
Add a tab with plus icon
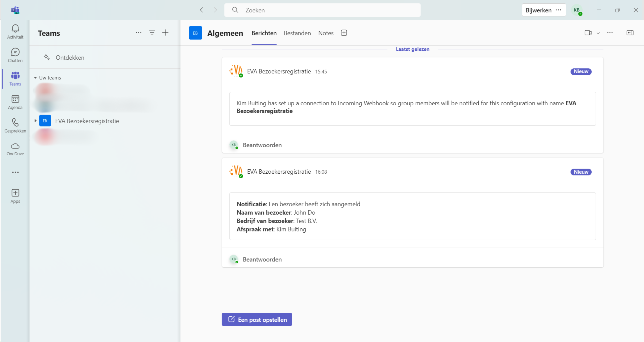point(344,33)
